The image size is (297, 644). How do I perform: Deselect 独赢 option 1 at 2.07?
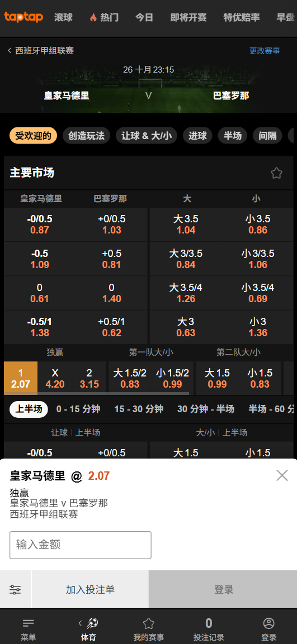pos(21,378)
